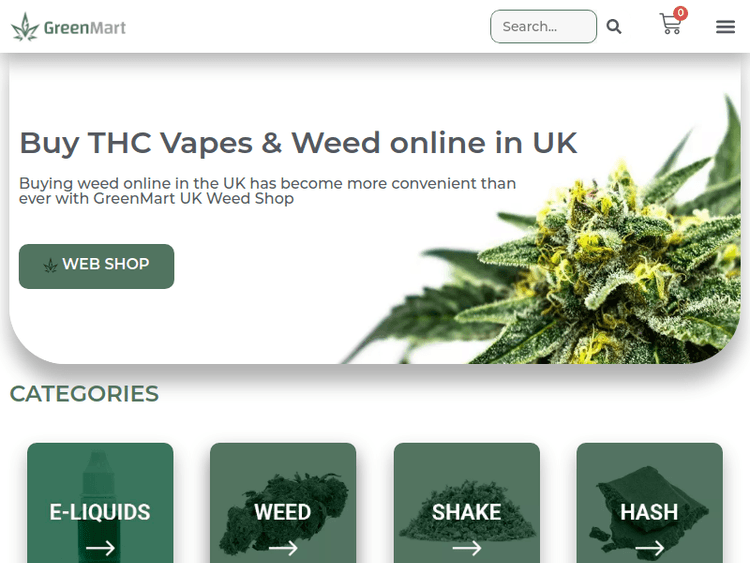
Task: Select the E-LIQUIDS category label
Action: pos(100,512)
